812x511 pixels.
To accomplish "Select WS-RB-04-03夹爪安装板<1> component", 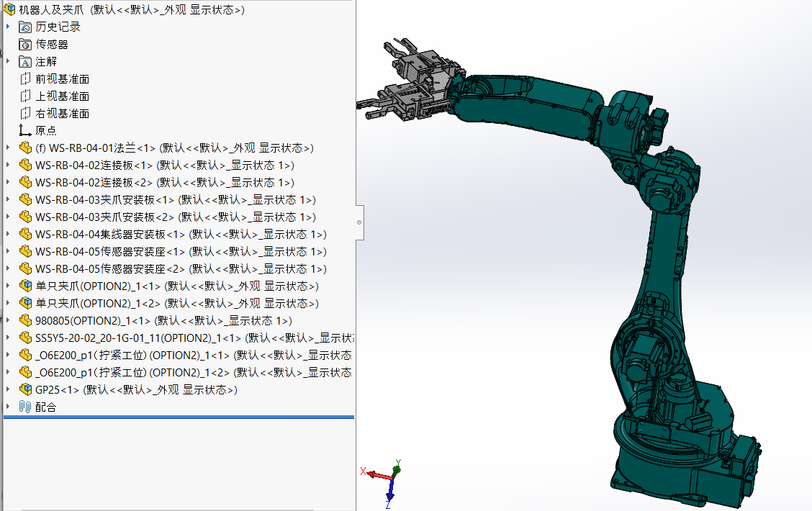I will point(176,200).
